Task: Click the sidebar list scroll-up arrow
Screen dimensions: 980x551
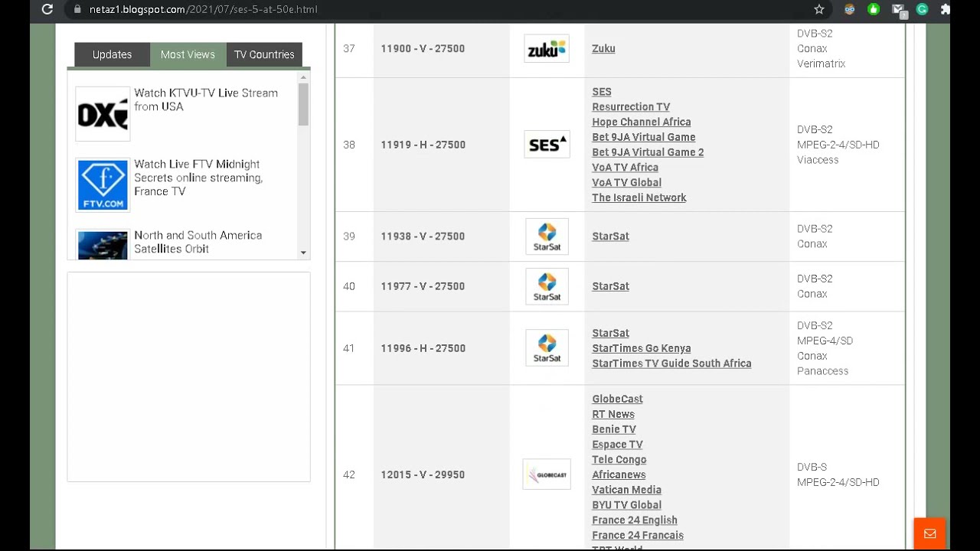Action: [x=303, y=77]
